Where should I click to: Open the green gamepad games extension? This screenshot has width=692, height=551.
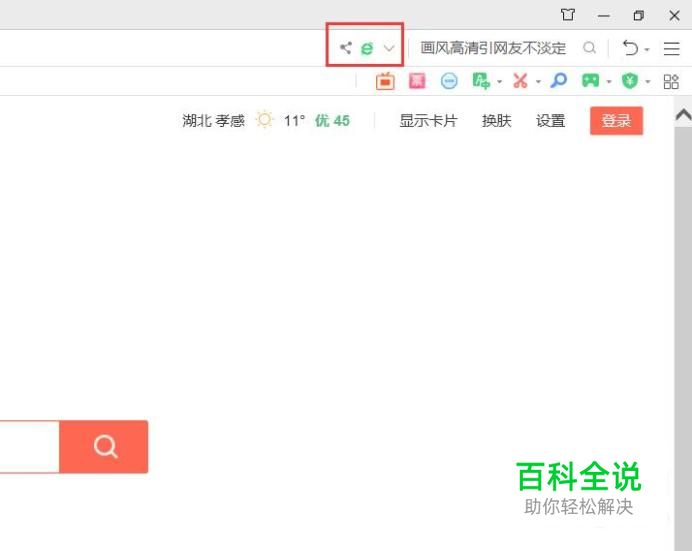tap(590, 81)
